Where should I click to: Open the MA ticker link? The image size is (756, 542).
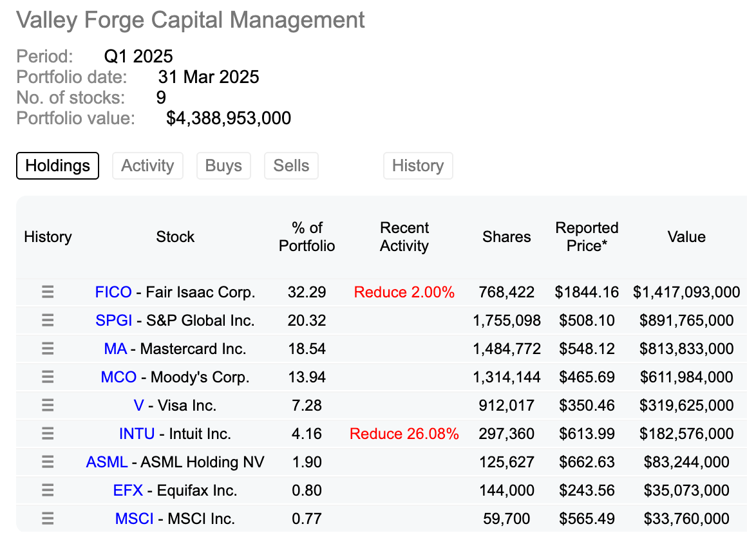point(116,349)
